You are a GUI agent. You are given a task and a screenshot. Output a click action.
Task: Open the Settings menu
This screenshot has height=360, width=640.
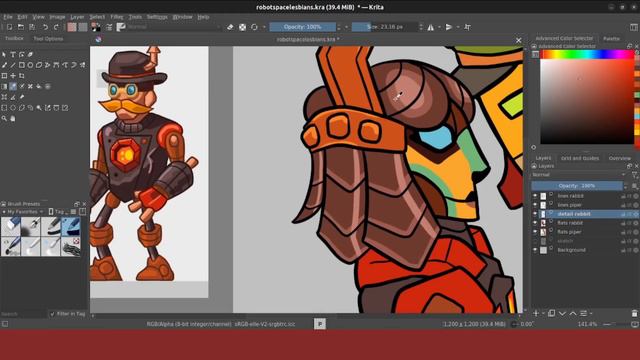[x=157, y=17]
